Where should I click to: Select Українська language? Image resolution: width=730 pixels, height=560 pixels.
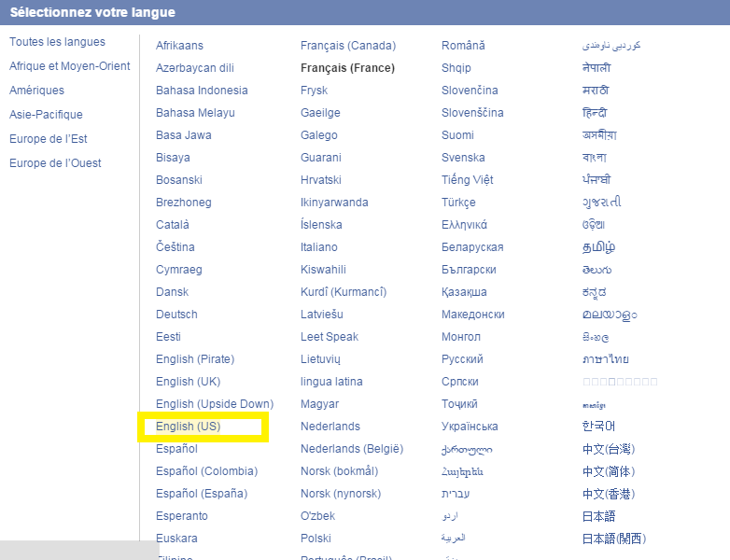(x=470, y=427)
